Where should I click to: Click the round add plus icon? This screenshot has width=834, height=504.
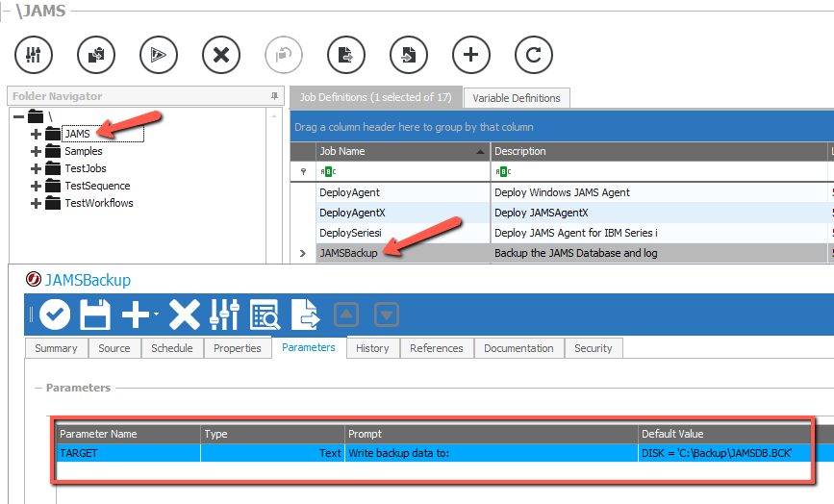point(471,54)
